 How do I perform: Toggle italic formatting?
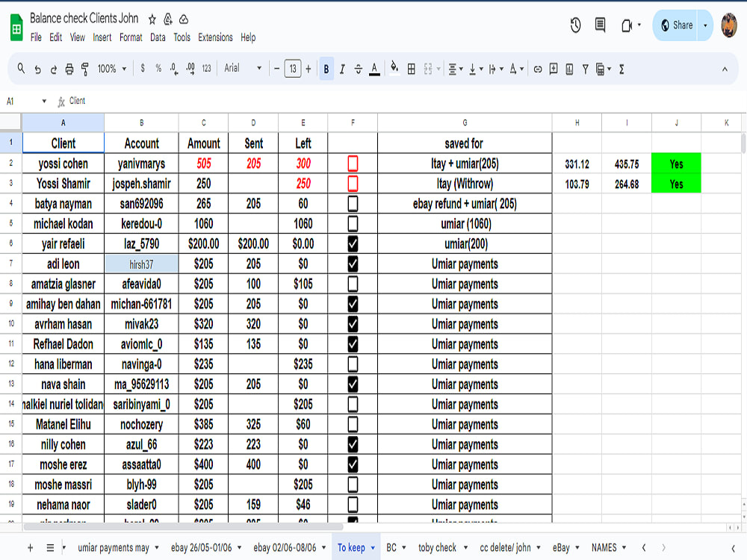click(x=342, y=69)
